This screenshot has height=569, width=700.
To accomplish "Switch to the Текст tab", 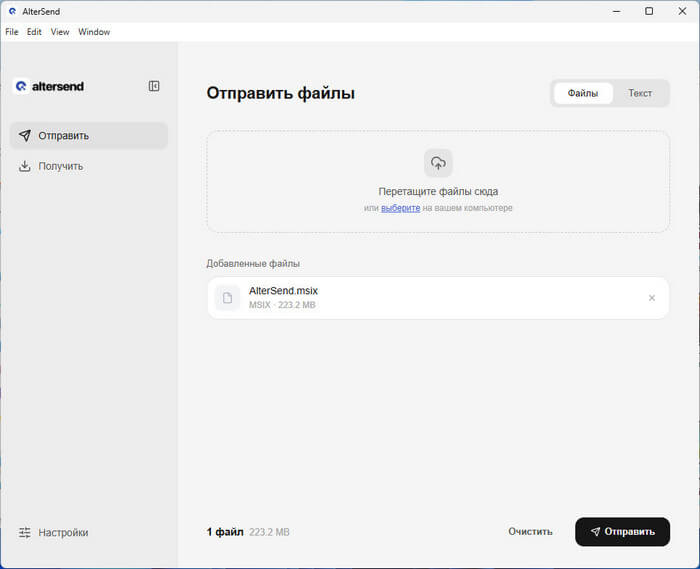I will 640,93.
